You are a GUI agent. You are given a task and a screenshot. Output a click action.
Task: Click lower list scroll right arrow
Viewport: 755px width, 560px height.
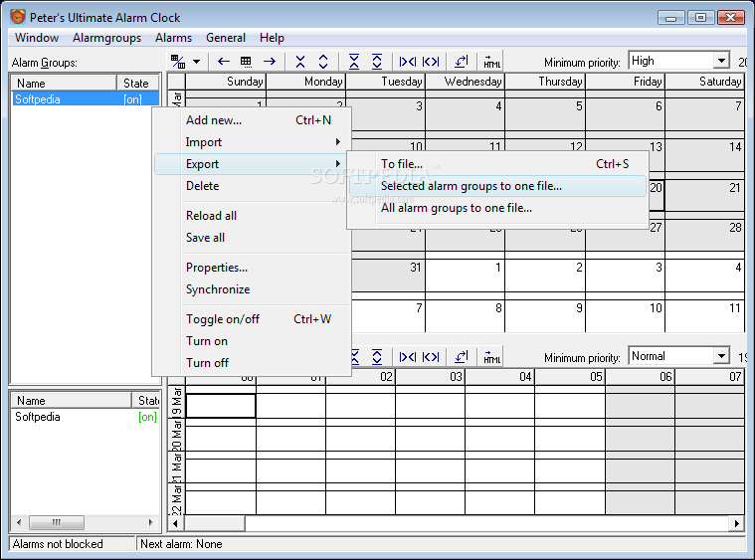(x=151, y=522)
